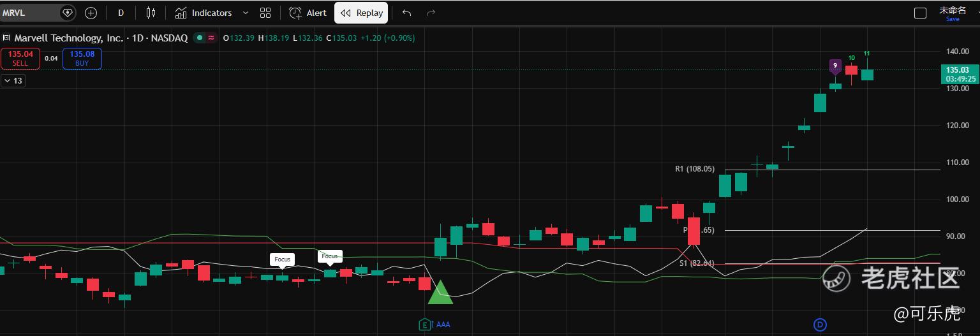Click the 0.04 spread value

52,59
